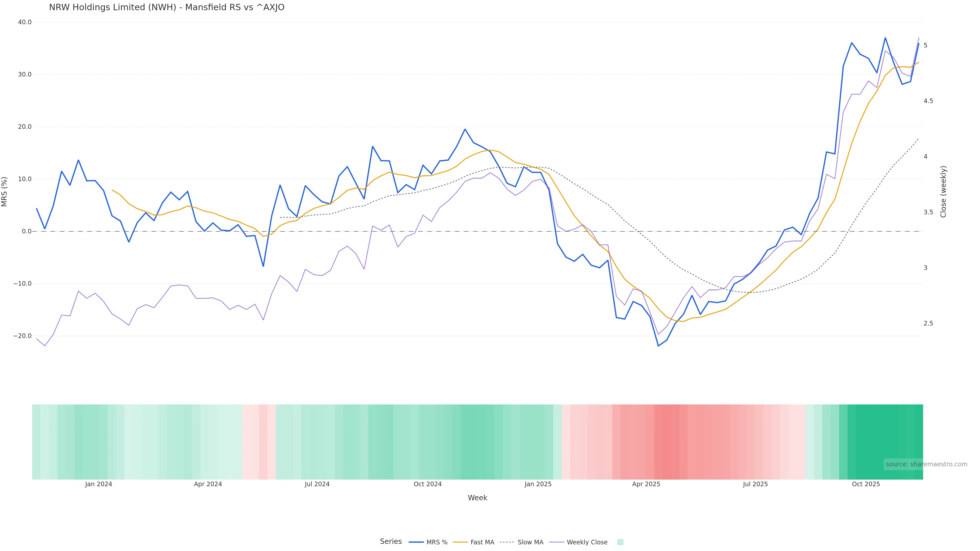Select the 'Close (weekly)' right axis title
The width and height of the screenshot is (980, 551).
coord(943,192)
